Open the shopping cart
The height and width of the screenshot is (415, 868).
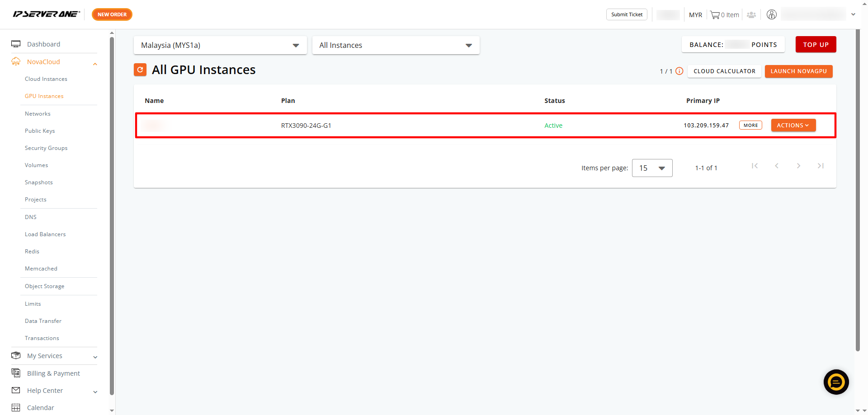tap(725, 15)
